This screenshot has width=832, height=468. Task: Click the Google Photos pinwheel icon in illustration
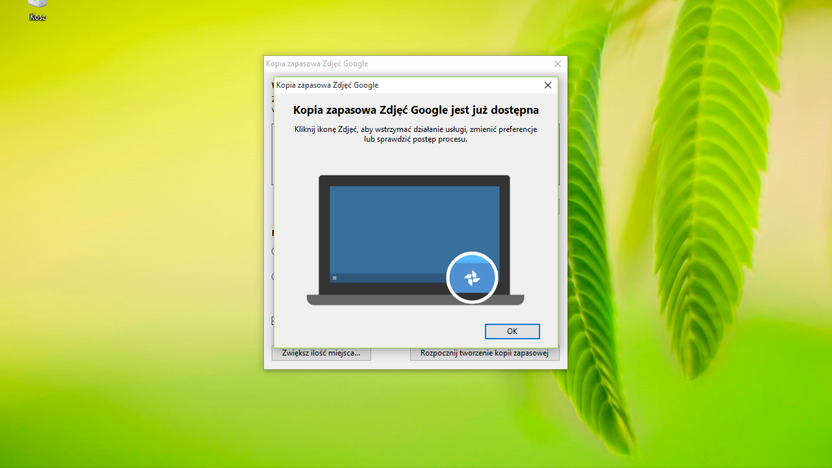point(472,278)
